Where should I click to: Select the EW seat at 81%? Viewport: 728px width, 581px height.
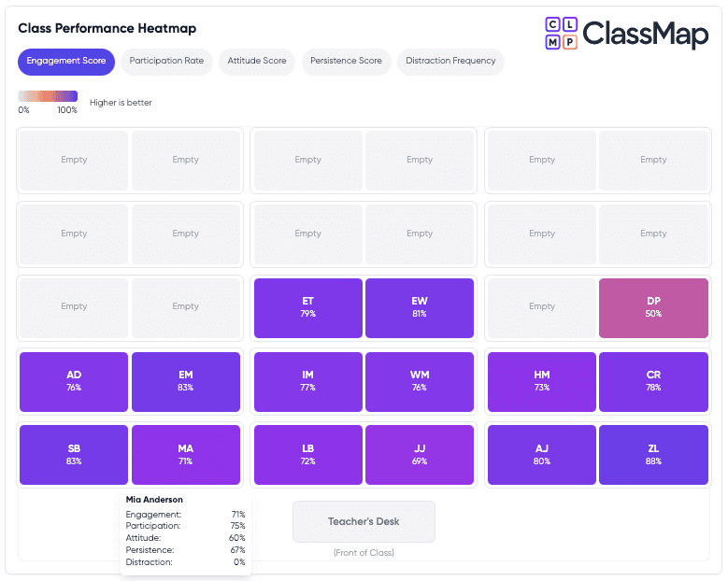[x=420, y=307]
